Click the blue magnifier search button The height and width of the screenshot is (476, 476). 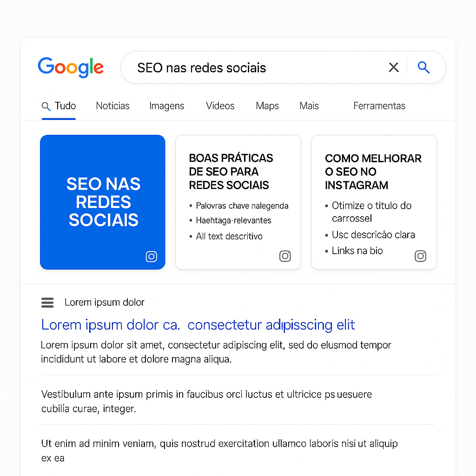point(423,67)
